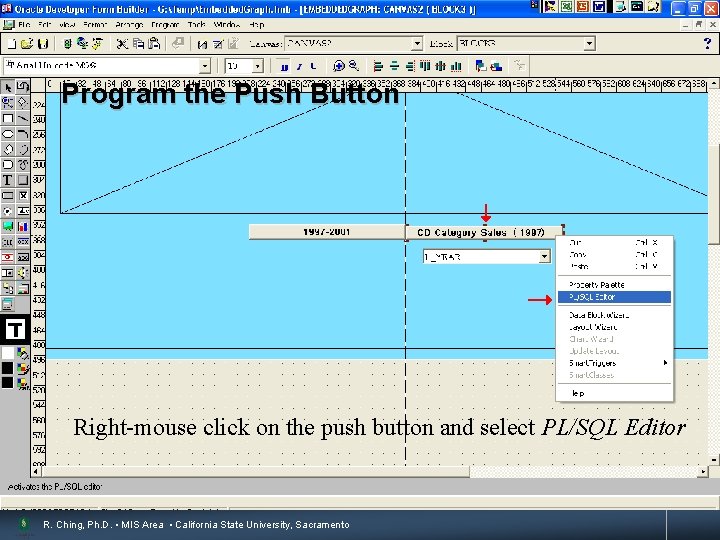The width and height of the screenshot is (720, 540).
Task: Open the Tools menu
Action: pos(197,25)
